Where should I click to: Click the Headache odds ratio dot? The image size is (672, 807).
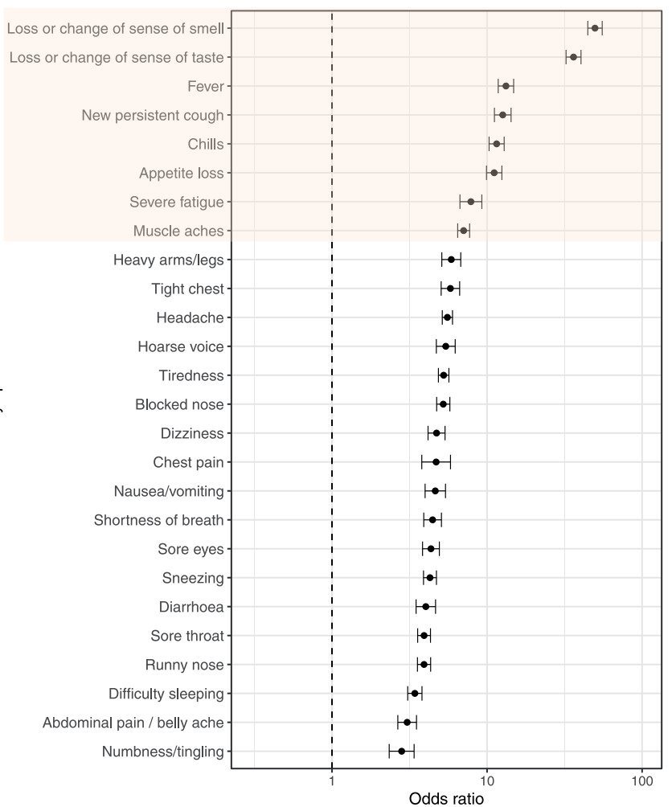pyautogui.click(x=448, y=317)
